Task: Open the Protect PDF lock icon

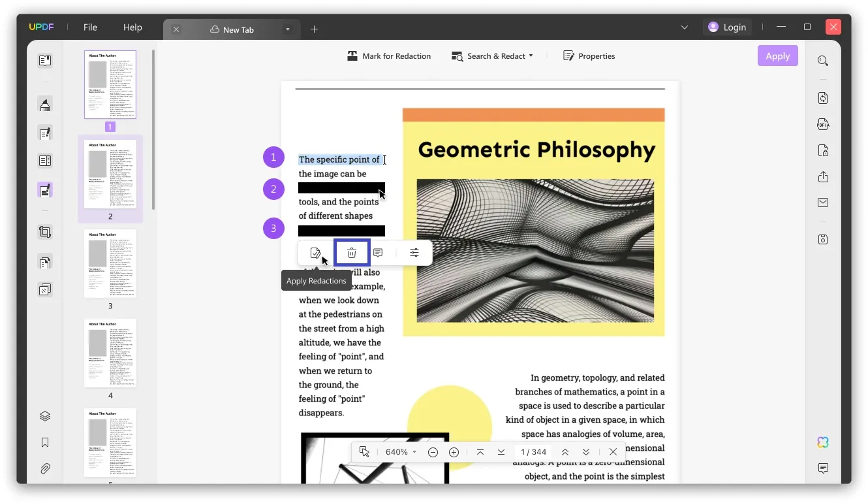Action: pyautogui.click(x=823, y=150)
